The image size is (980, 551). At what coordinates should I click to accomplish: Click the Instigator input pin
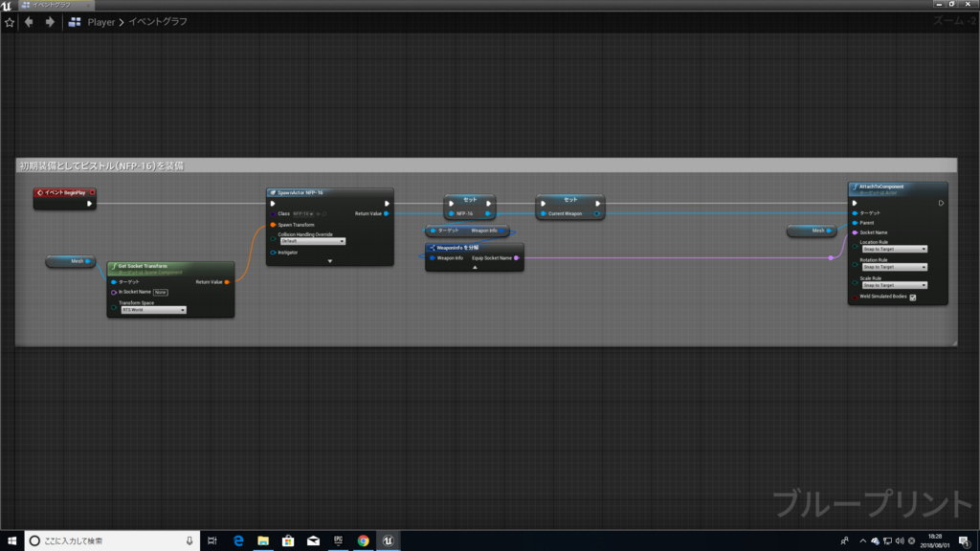point(273,253)
